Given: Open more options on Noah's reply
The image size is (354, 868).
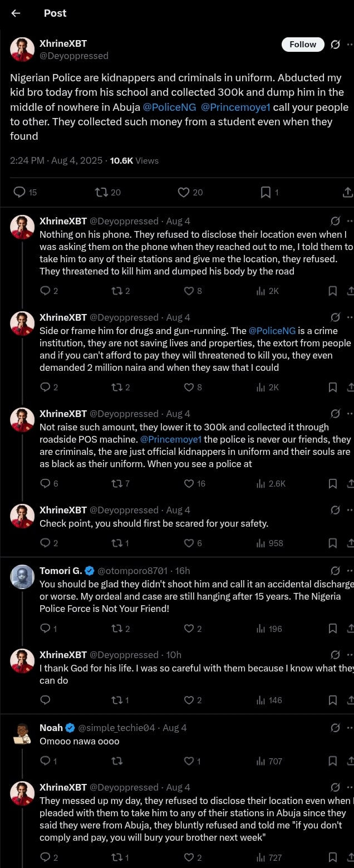Looking at the screenshot, I should [350, 728].
